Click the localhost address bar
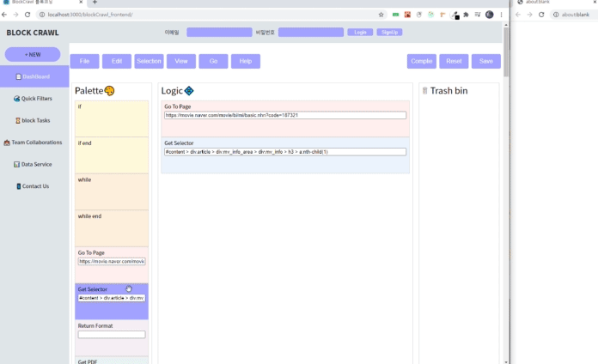This screenshot has width=598, height=364. (x=210, y=15)
